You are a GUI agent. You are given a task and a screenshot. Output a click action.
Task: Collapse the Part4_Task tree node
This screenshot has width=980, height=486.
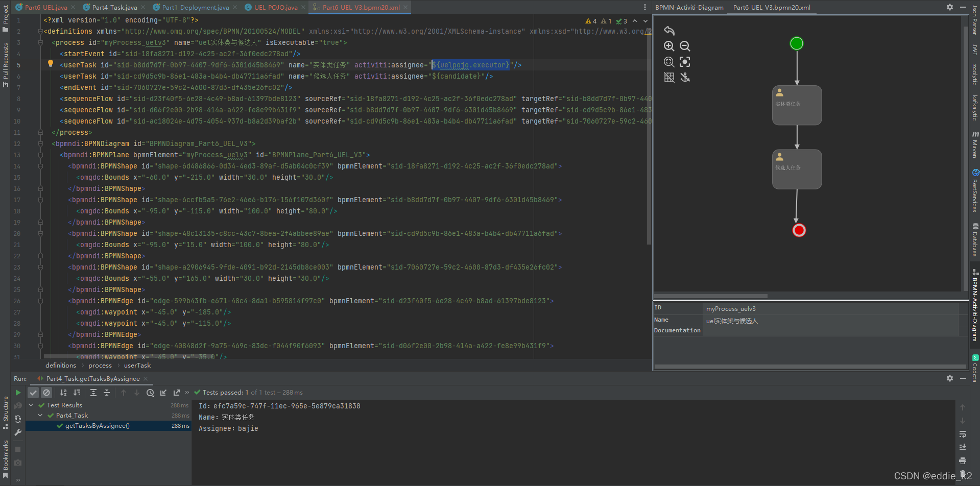coord(40,416)
